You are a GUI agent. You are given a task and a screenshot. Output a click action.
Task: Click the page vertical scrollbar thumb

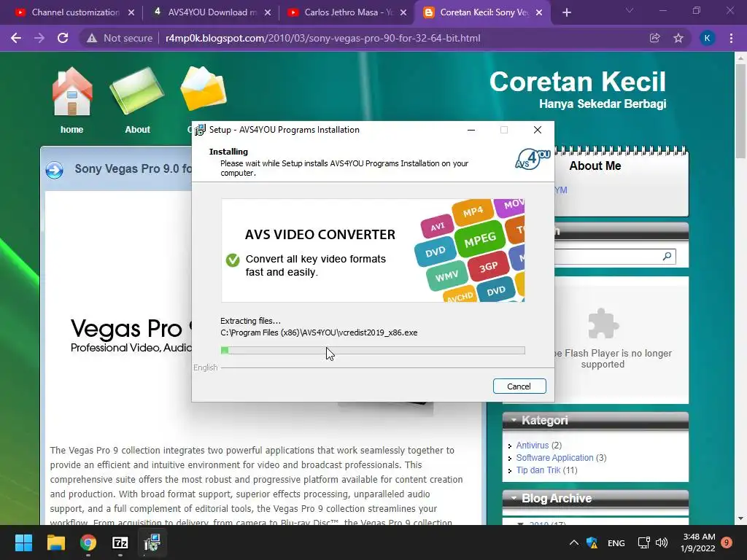click(740, 111)
